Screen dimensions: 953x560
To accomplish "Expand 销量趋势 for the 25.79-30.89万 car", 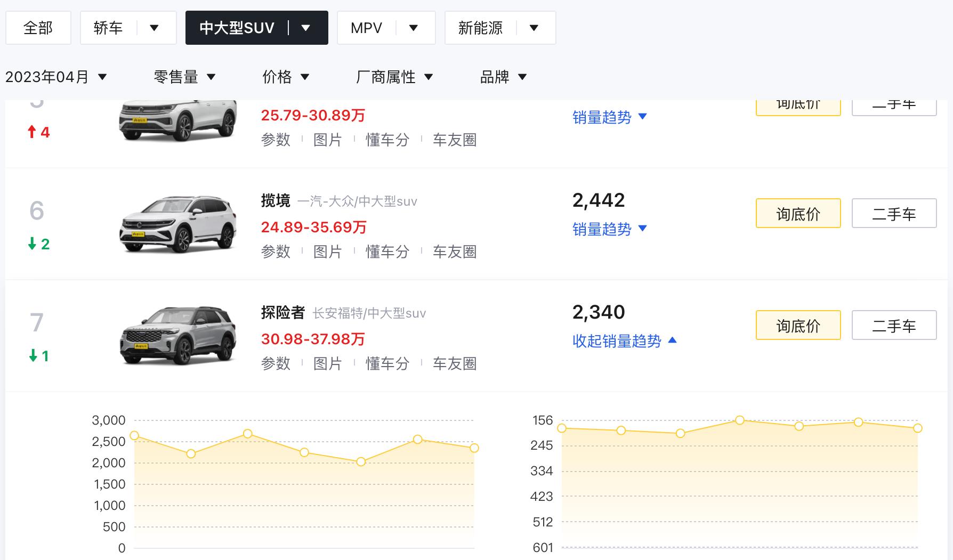I will point(610,117).
